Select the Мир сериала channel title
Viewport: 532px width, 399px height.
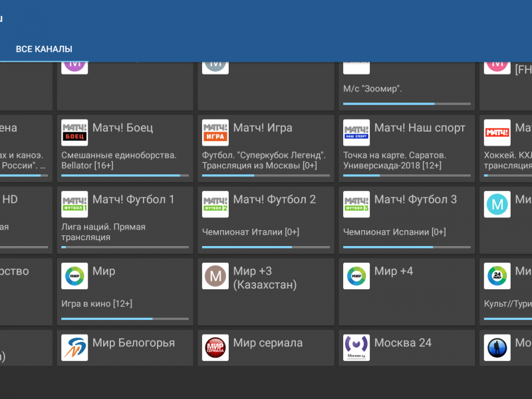(268, 343)
